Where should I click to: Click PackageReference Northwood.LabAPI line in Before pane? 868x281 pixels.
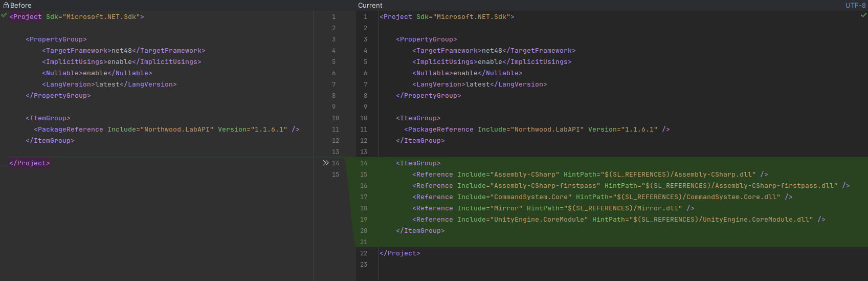[167, 129]
